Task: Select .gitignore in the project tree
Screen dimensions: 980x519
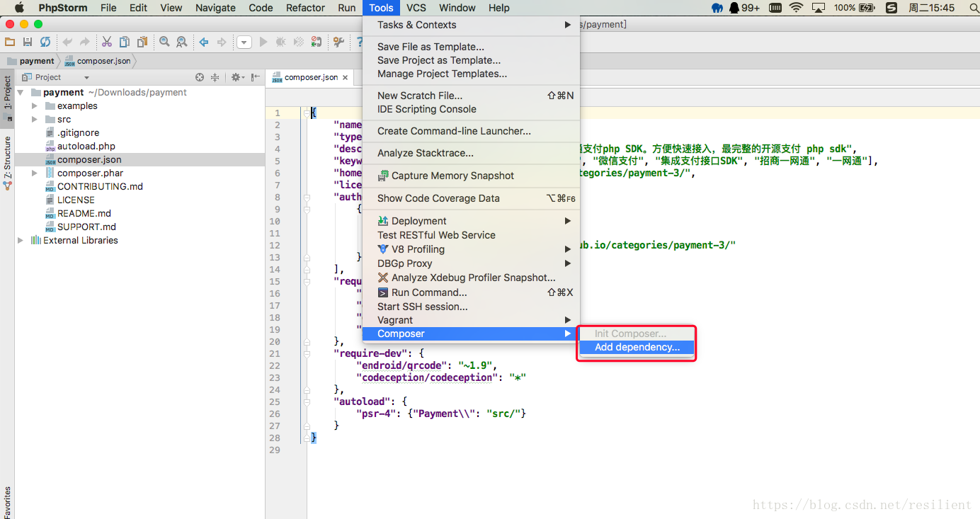Action: coord(78,132)
